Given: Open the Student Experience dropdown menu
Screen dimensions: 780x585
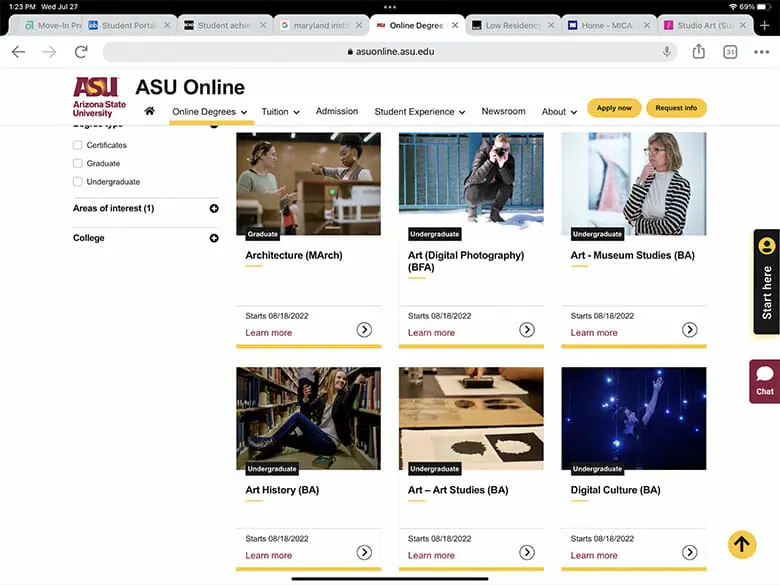Looking at the screenshot, I should (x=420, y=112).
